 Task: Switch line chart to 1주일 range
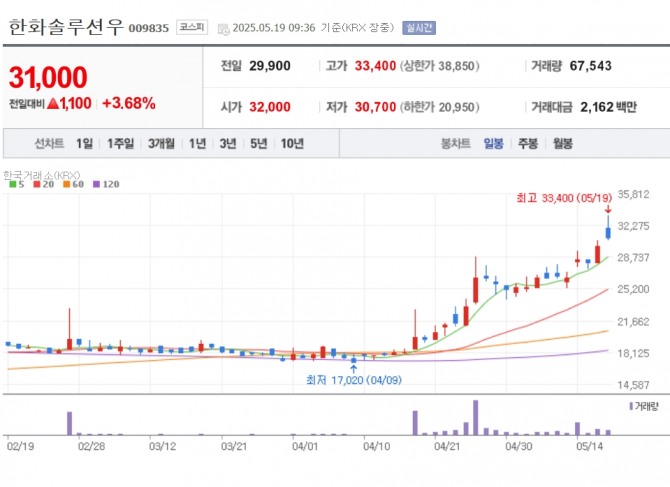click(x=120, y=144)
